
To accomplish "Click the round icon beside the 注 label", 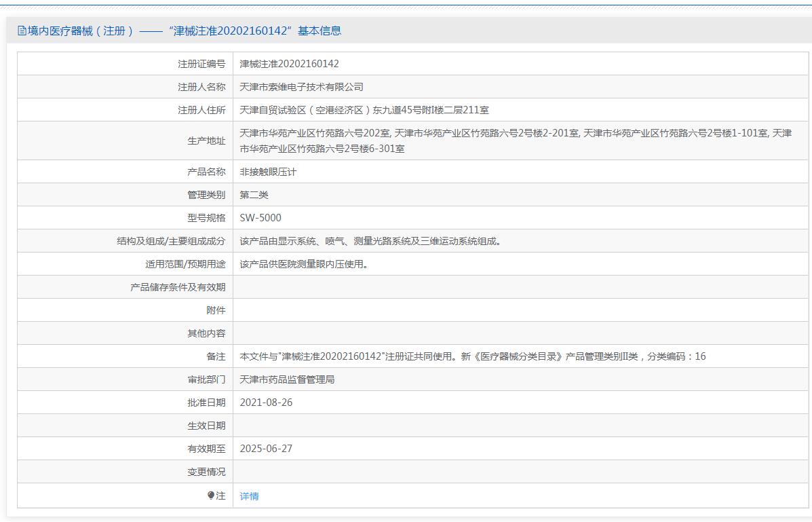I will pyautogui.click(x=211, y=496).
